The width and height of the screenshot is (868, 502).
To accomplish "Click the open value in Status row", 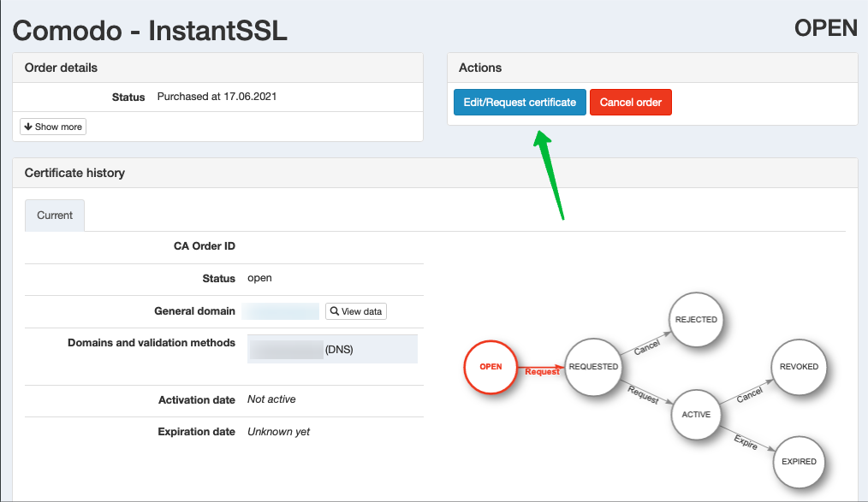I will click(259, 278).
